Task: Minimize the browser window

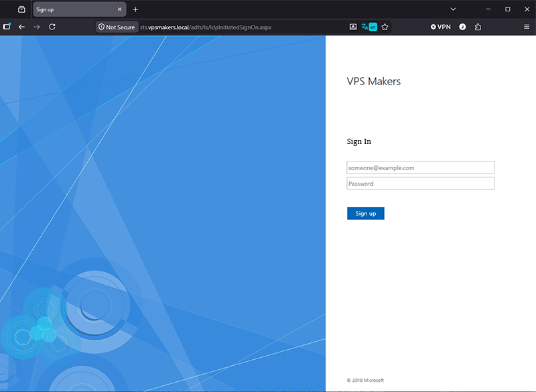Action: click(488, 9)
